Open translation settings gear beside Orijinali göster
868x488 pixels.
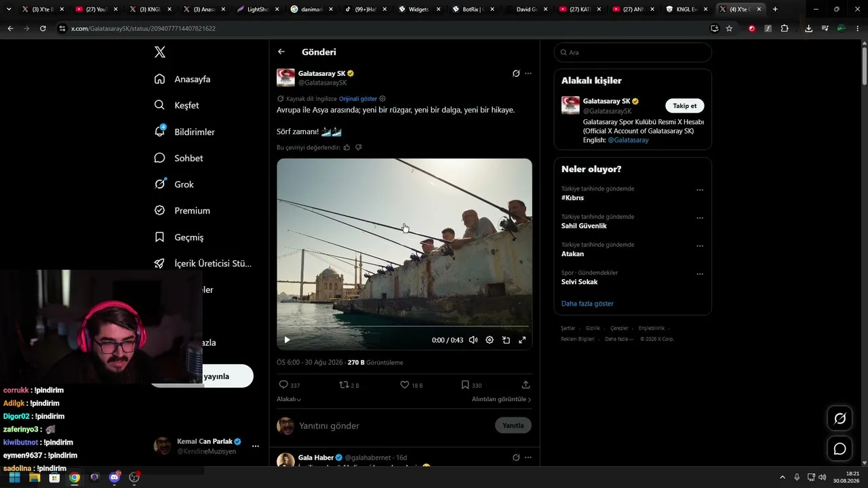(382, 99)
